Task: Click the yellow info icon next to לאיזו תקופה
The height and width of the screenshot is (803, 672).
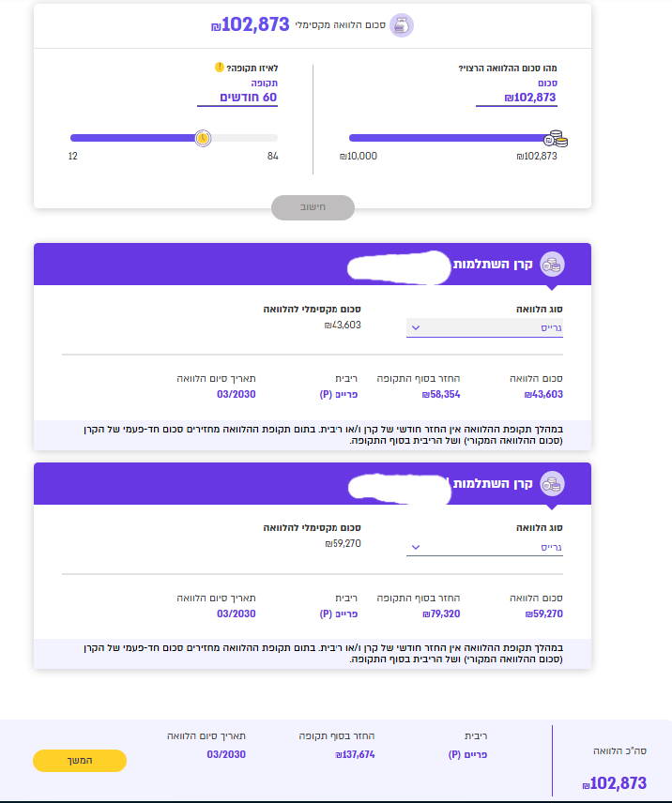Action: (220, 68)
